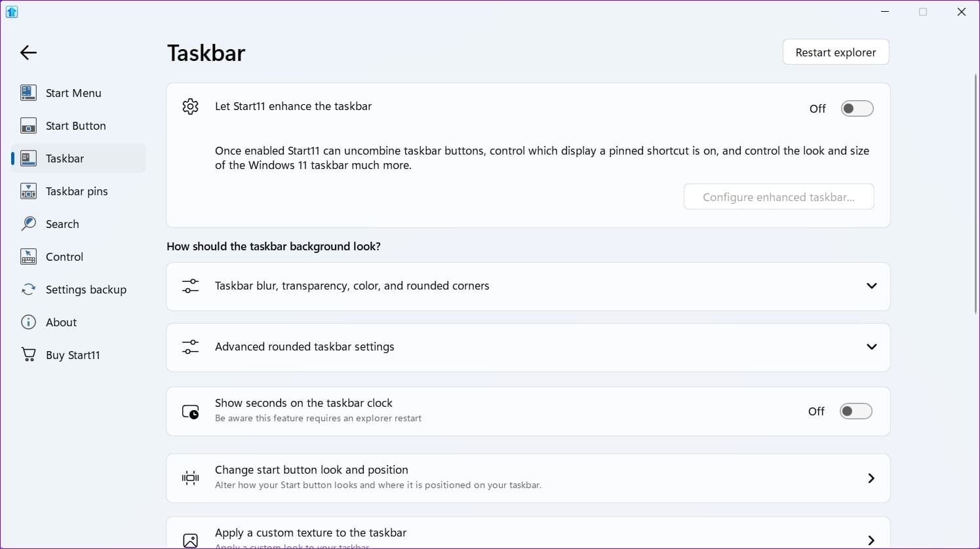Image resolution: width=980 pixels, height=549 pixels.
Task: Click the Control keyboard icon
Action: click(x=28, y=257)
